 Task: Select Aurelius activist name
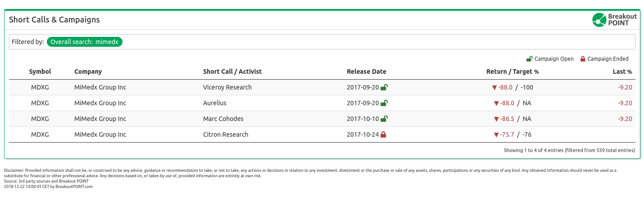click(x=215, y=103)
